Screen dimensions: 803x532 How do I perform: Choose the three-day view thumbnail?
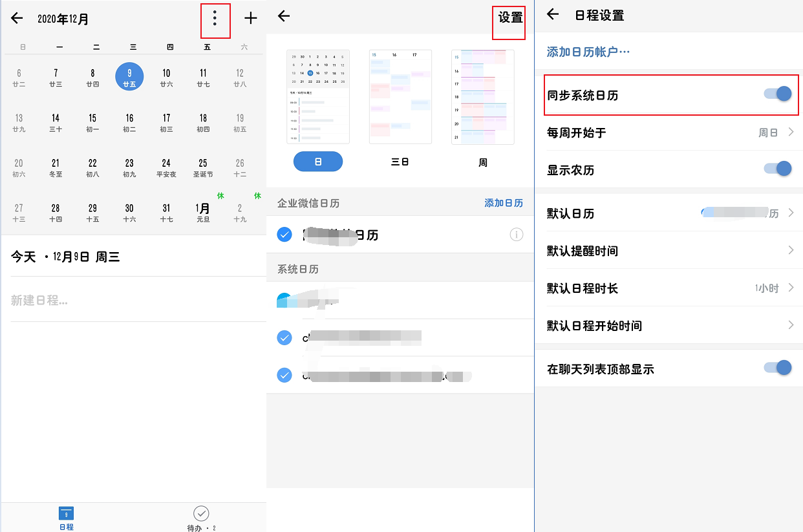coord(400,97)
